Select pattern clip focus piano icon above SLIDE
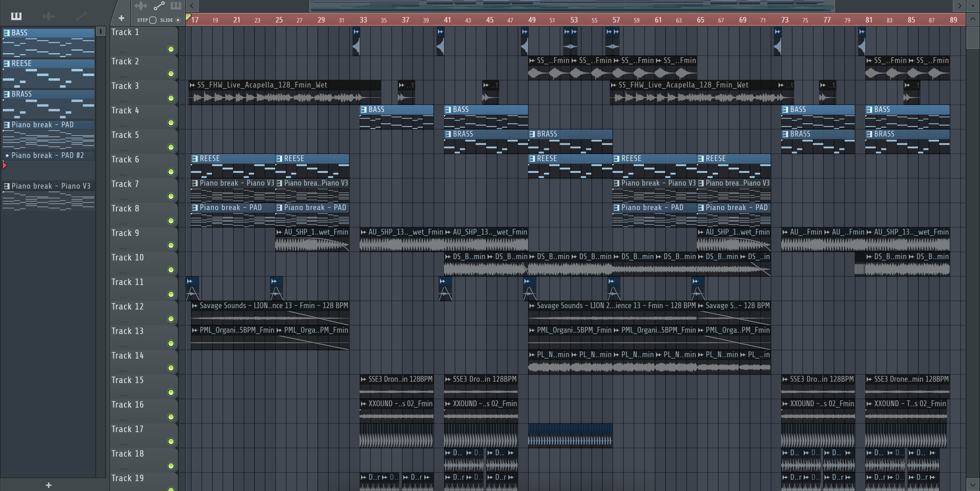980x491 pixels. click(x=175, y=6)
